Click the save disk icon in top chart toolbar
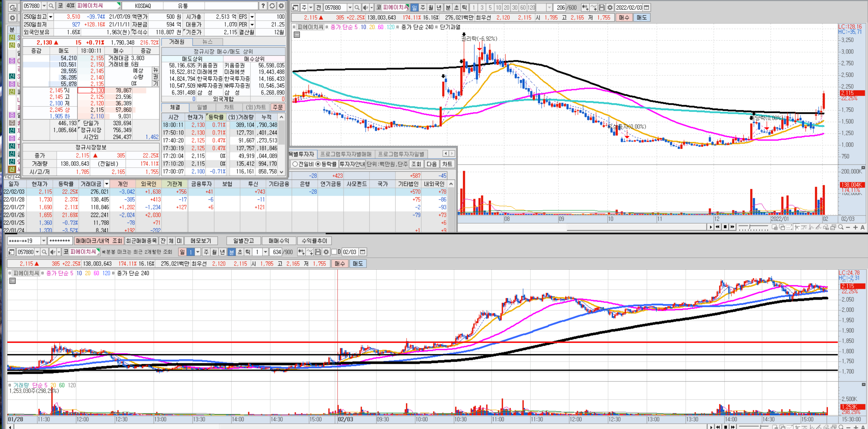 (x=602, y=8)
